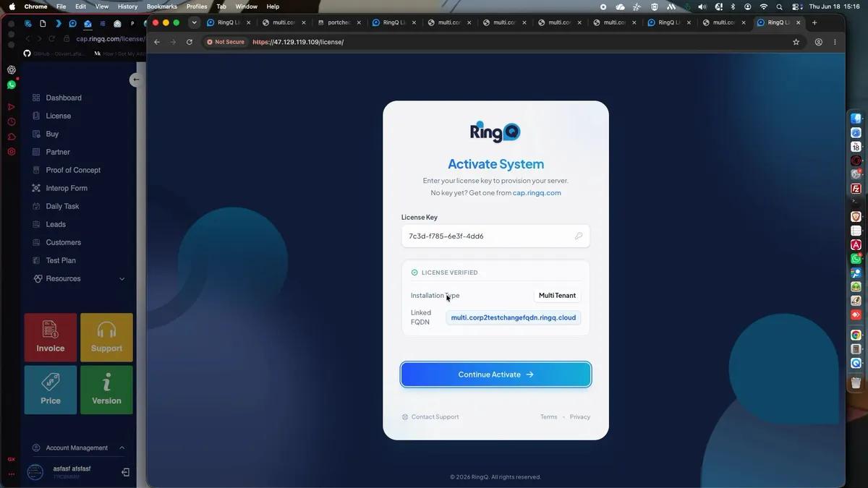The width and height of the screenshot is (868, 488).
Task: Click Contact Support link
Action: (430, 417)
